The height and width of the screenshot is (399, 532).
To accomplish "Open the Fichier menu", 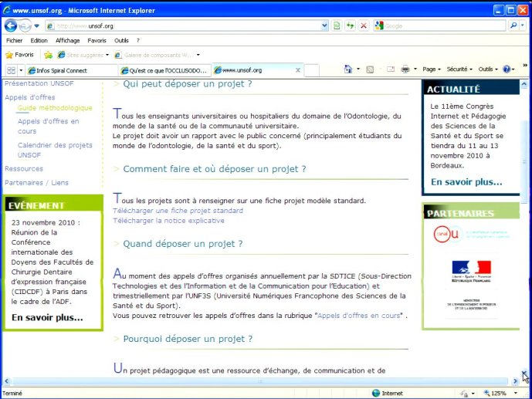I will pos(14,41).
